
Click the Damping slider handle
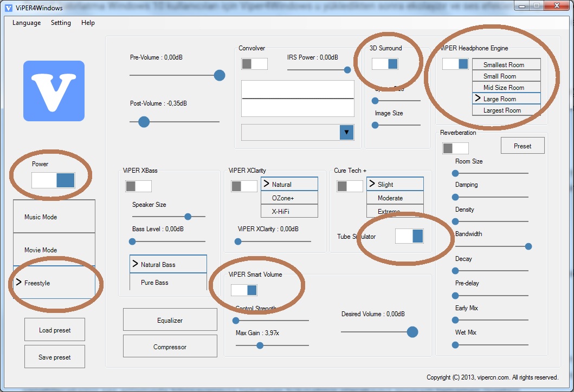click(455, 197)
